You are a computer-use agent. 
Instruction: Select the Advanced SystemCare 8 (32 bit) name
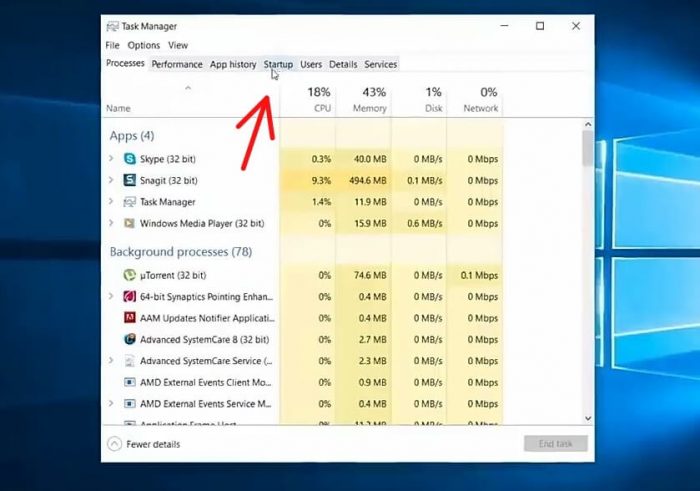204,340
